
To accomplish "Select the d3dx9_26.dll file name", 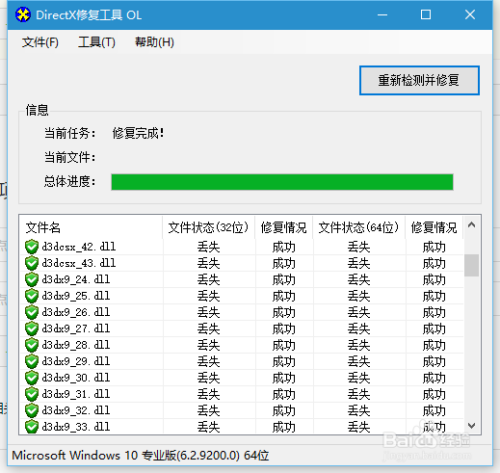I will [x=76, y=312].
